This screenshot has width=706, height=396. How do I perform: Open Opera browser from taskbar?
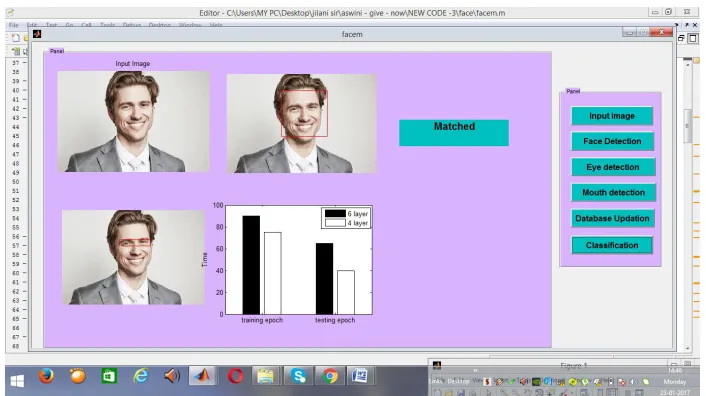235,376
